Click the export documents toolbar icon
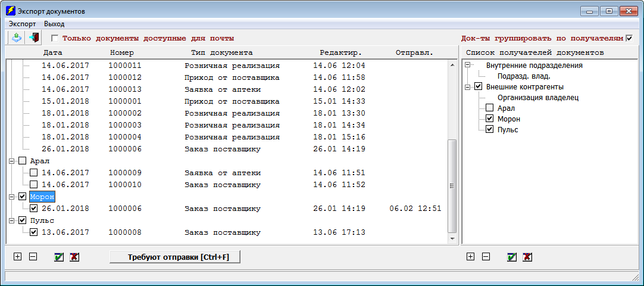The image size is (644, 286). (x=15, y=38)
